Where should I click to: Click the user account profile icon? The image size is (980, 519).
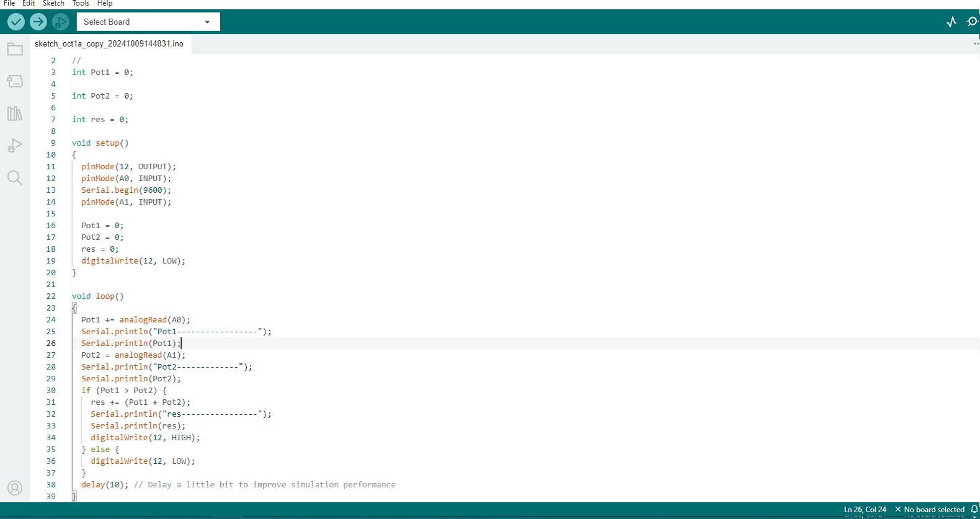point(15,488)
